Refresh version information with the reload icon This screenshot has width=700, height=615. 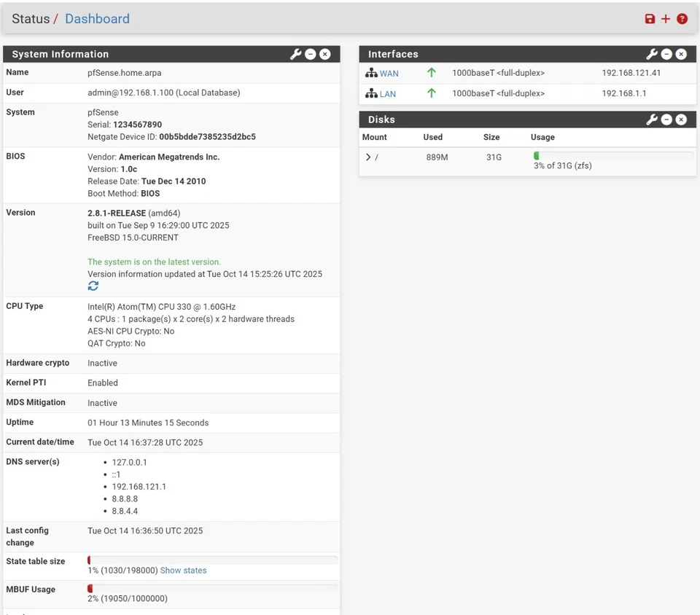[x=93, y=286]
